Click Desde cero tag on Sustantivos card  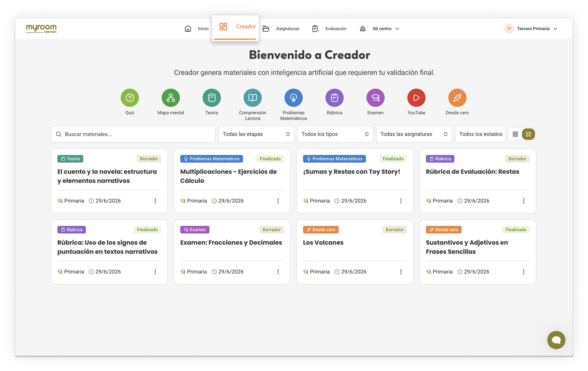coord(443,230)
